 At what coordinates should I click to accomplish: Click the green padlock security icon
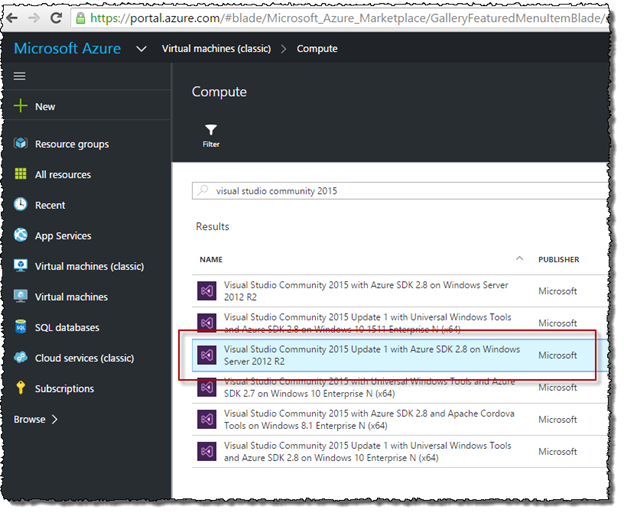pyautogui.click(x=81, y=18)
